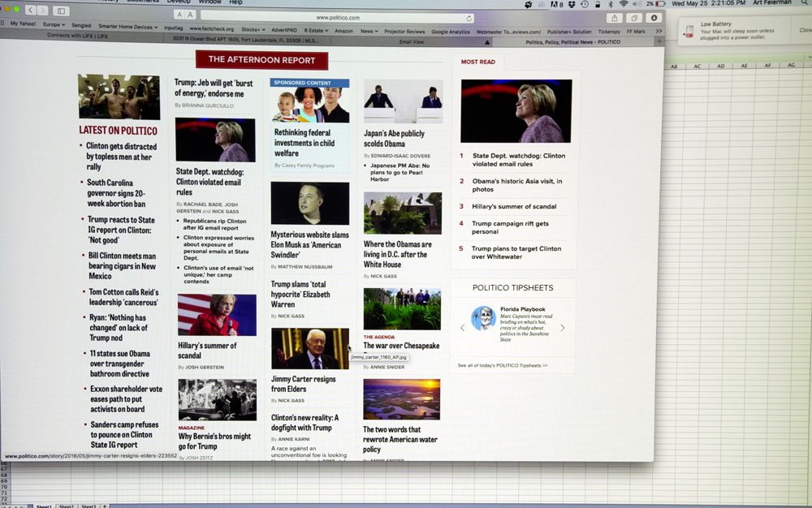Open the Amazon bookmark

click(x=343, y=31)
